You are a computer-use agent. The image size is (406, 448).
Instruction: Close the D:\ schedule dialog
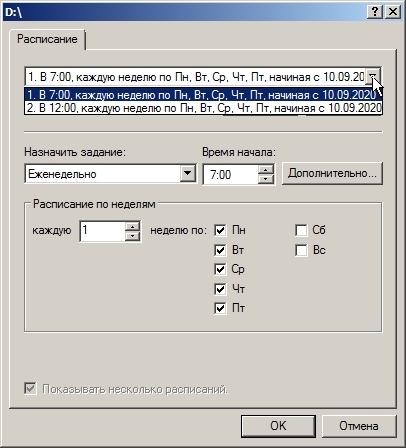(393, 12)
